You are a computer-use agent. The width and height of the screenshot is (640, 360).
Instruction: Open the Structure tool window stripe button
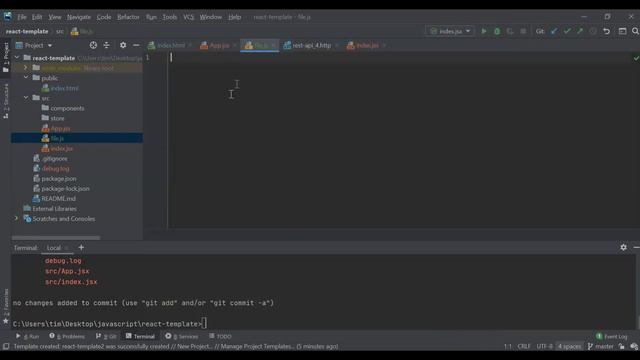click(x=6, y=101)
